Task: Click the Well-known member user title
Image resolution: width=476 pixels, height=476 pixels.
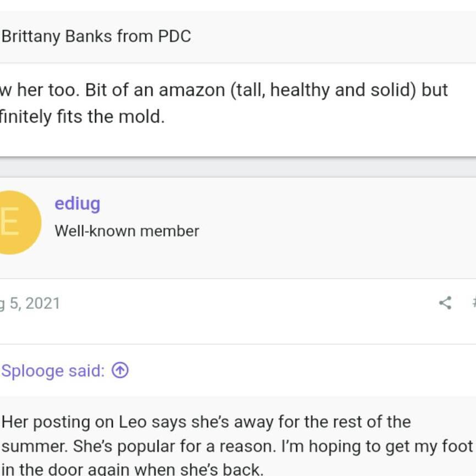Action: 127,231
